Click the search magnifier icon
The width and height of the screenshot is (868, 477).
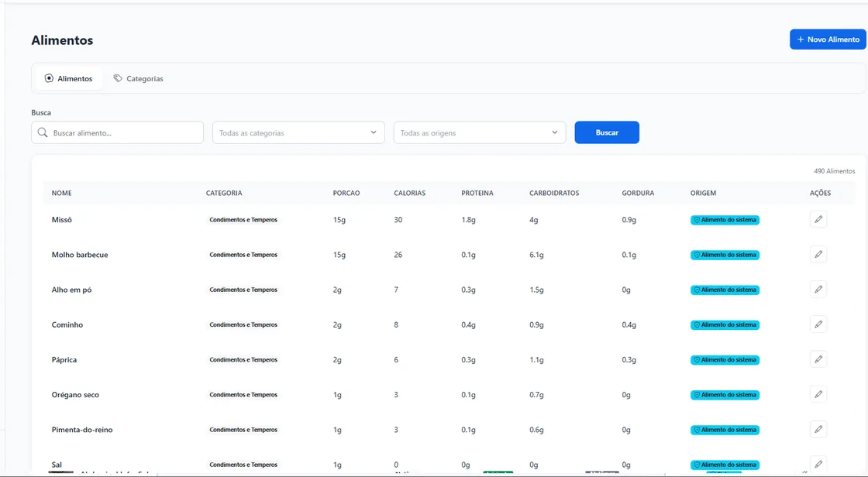point(43,133)
